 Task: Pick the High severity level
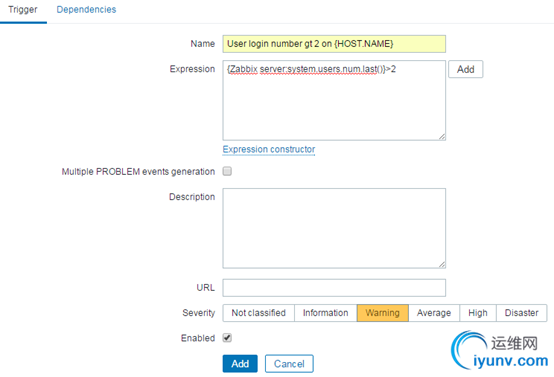478,313
